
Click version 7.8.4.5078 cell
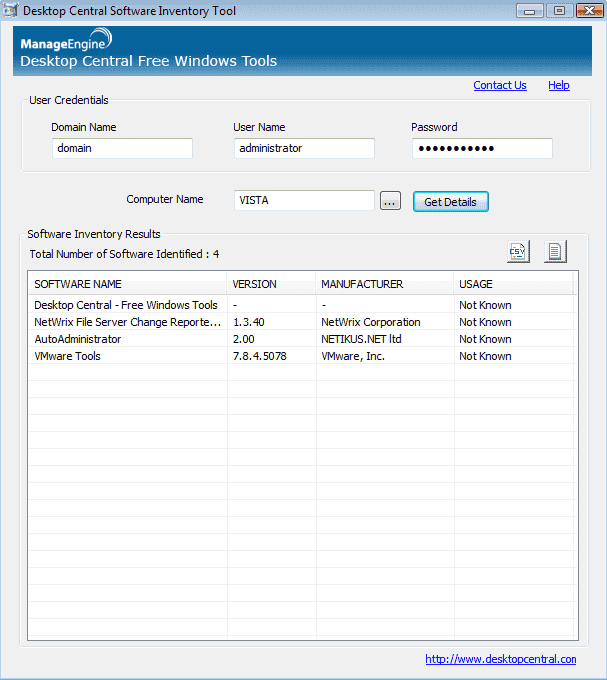pyautogui.click(x=271, y=356)
